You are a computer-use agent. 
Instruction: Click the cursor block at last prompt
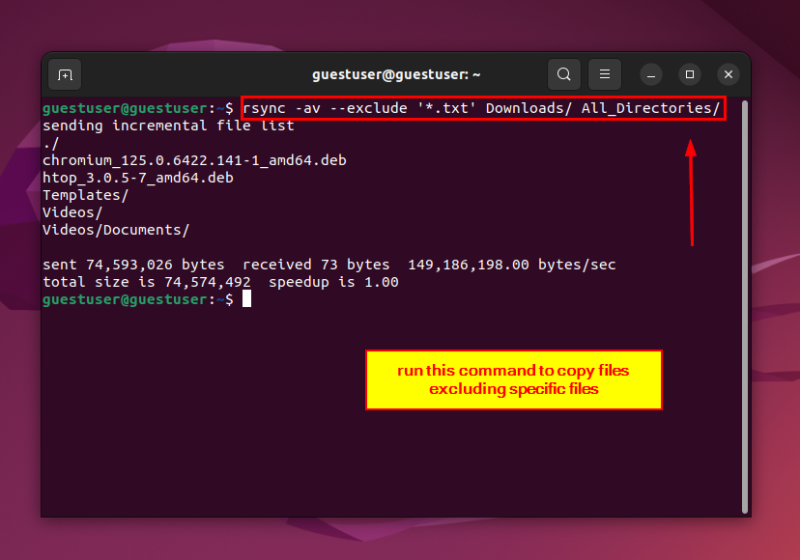[246, 299]
